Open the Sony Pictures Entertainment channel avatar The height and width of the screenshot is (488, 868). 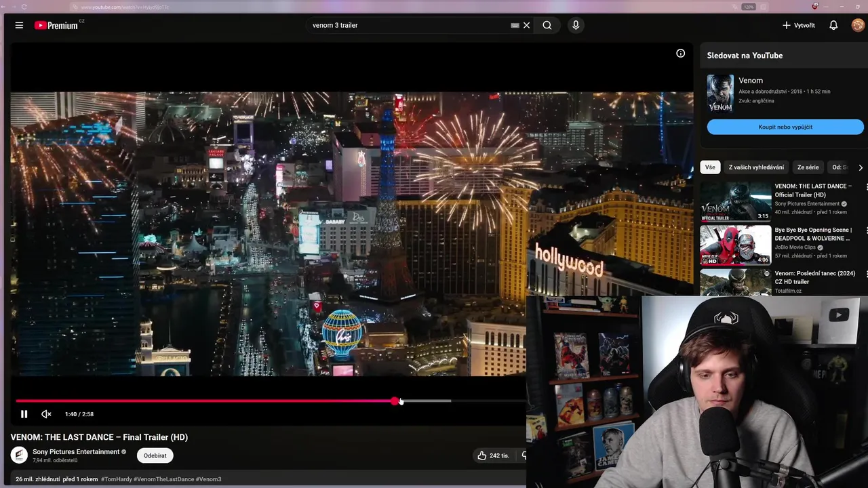(x=19, y=455)
